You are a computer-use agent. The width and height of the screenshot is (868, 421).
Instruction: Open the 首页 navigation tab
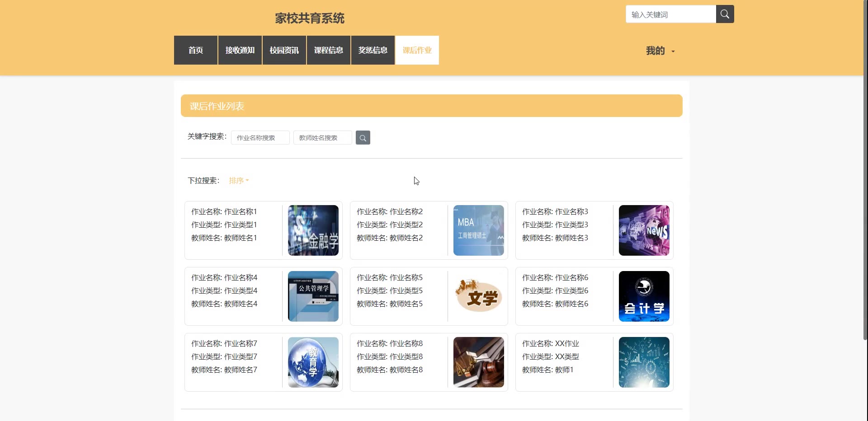coord(196,50)
